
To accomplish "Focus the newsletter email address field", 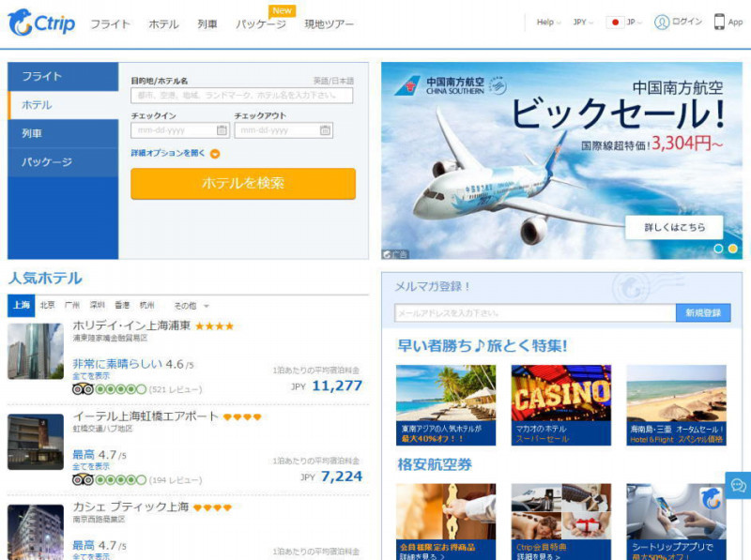I will click(x=535, y=312).
